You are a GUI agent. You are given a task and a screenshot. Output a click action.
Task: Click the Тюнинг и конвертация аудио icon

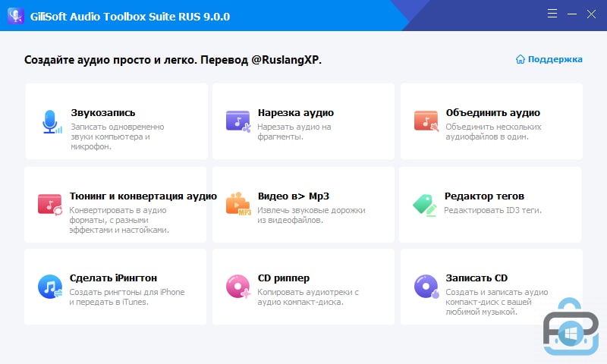pos(50,205)
